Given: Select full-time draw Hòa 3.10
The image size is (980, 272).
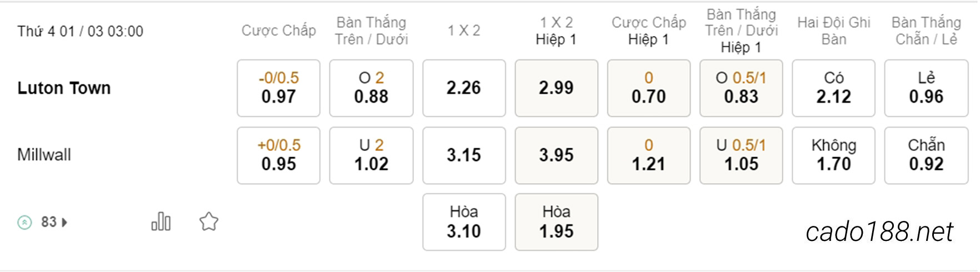Looking at the screenshot, I should pos(464,221).
